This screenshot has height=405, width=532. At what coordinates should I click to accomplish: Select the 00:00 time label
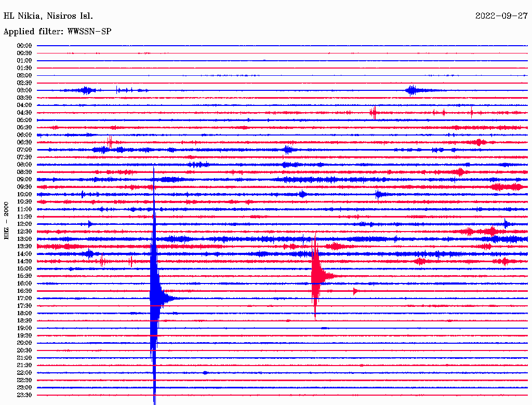pyautogui.click(x=24, y=46)
